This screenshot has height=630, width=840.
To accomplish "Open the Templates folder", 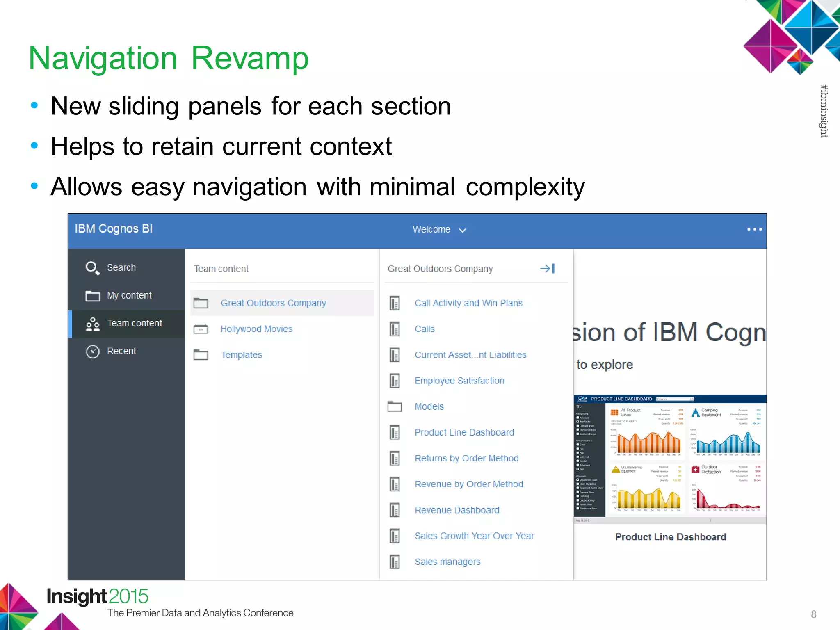I will pyautogui.click(x=241, y=355).
